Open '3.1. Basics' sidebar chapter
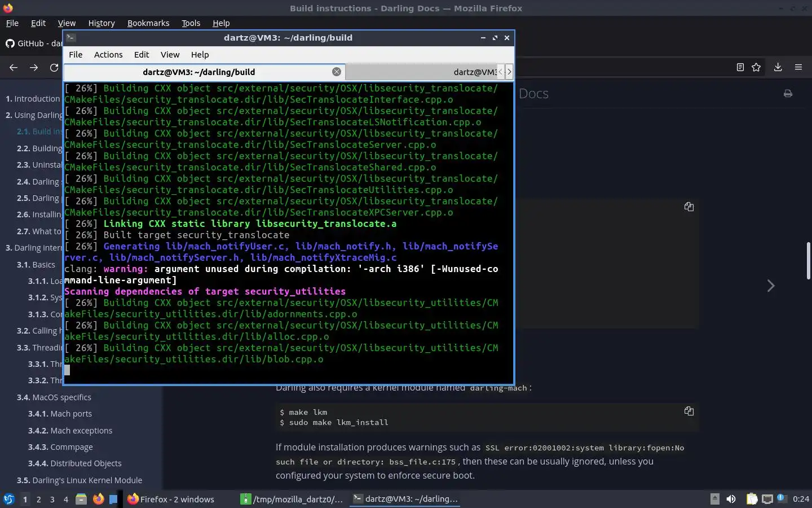812x508 pixels. [36, 265]
